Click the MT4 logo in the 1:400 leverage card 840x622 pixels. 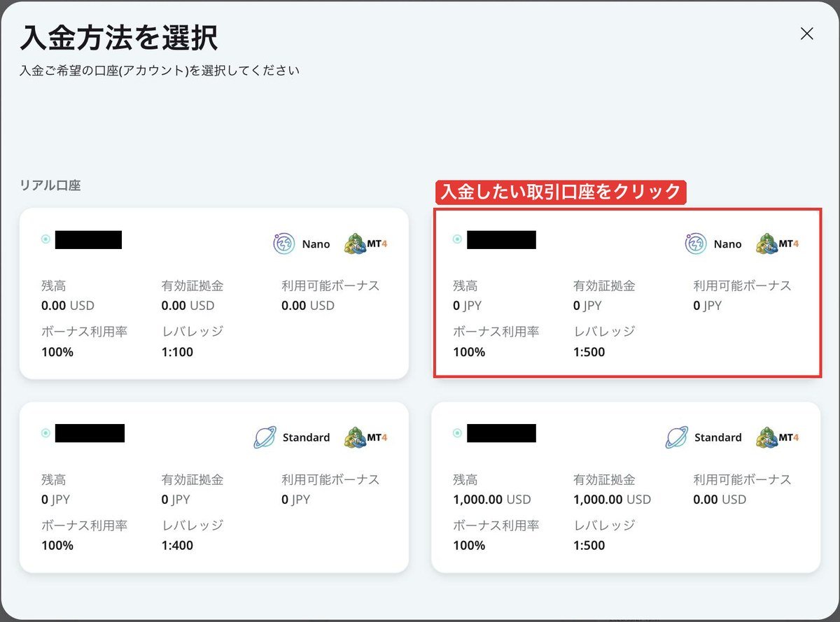point(366,437)
